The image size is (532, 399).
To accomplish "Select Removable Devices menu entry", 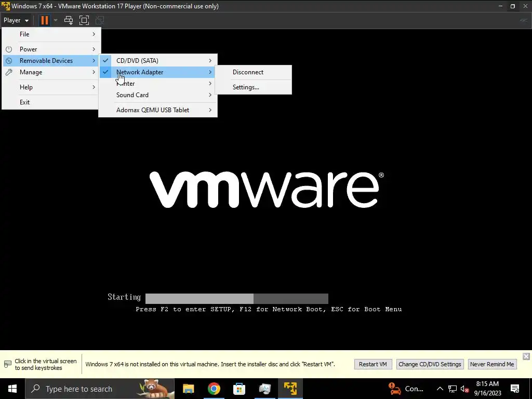I will tap(51, 61).
